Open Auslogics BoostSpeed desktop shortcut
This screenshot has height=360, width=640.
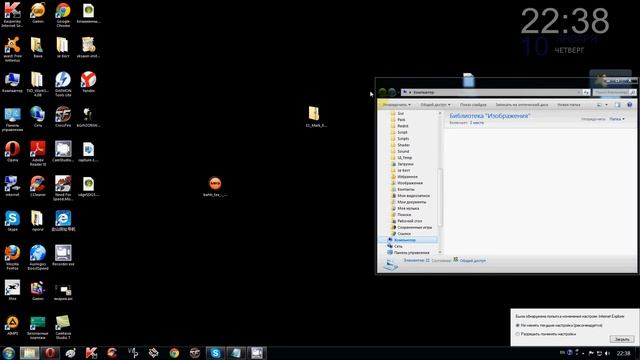tap(38, 257)
